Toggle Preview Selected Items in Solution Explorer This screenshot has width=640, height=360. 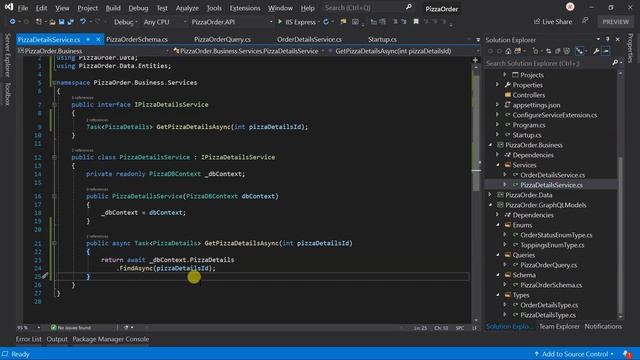[x=606, y=51]
